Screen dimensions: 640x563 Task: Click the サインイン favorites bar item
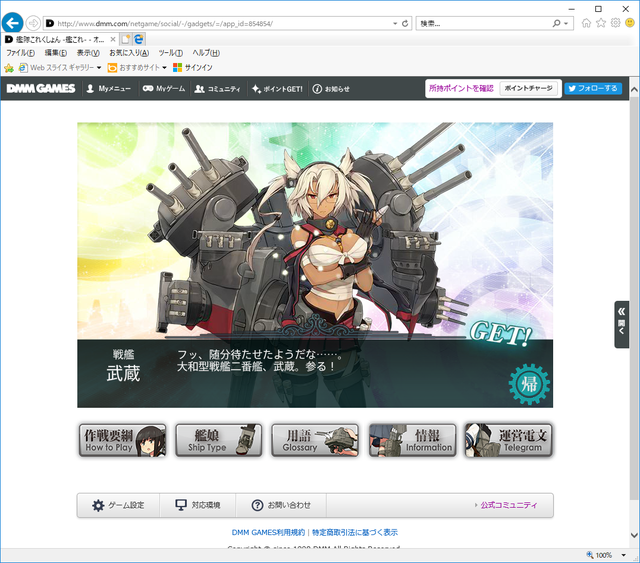pos(193,68)
